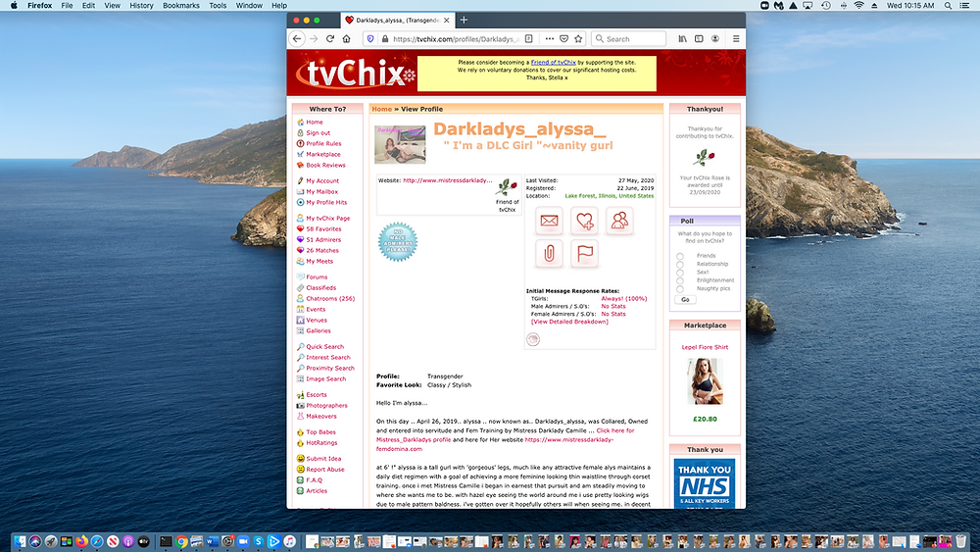
Task: Go back with Firefox back arrow
Action: [298, 39]
